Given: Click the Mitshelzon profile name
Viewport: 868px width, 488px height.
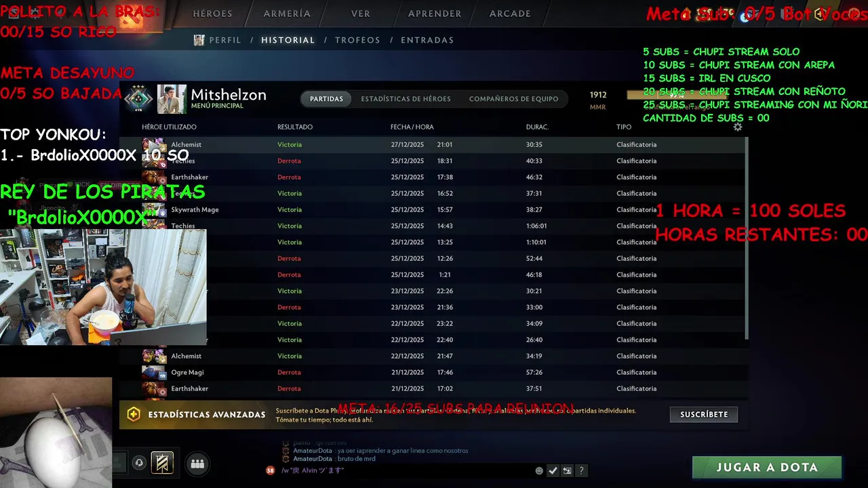Looking at the screenshot, I should [x=229, y=95].
